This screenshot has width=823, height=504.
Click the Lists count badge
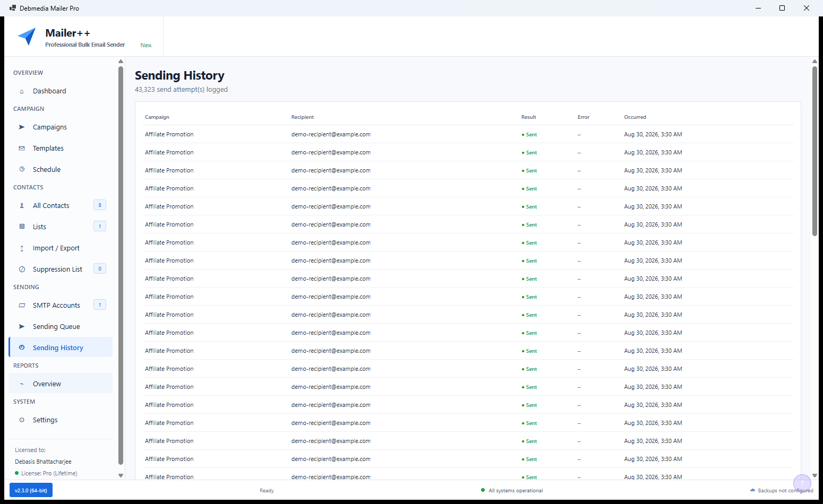100,227
